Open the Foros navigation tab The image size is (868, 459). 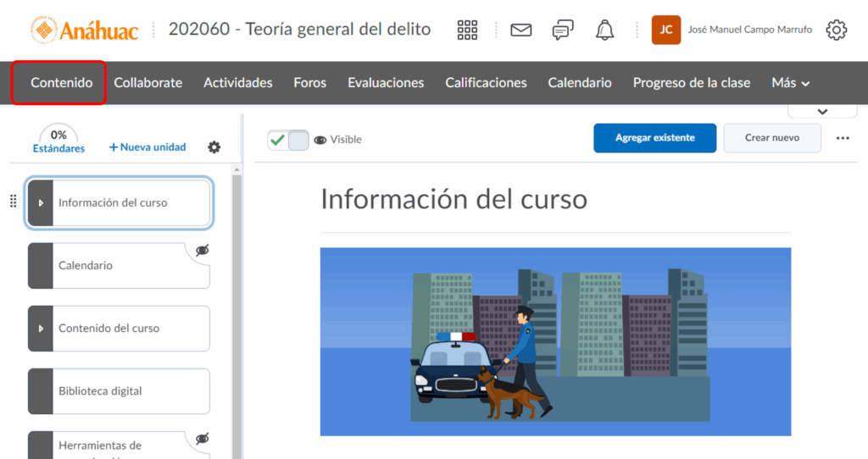310,83
